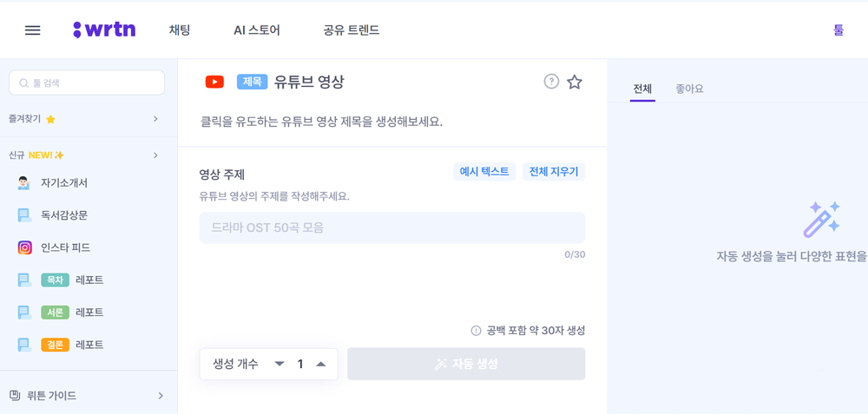
Task: Expand the 신규 NEW section
Action: pos(155,155)
